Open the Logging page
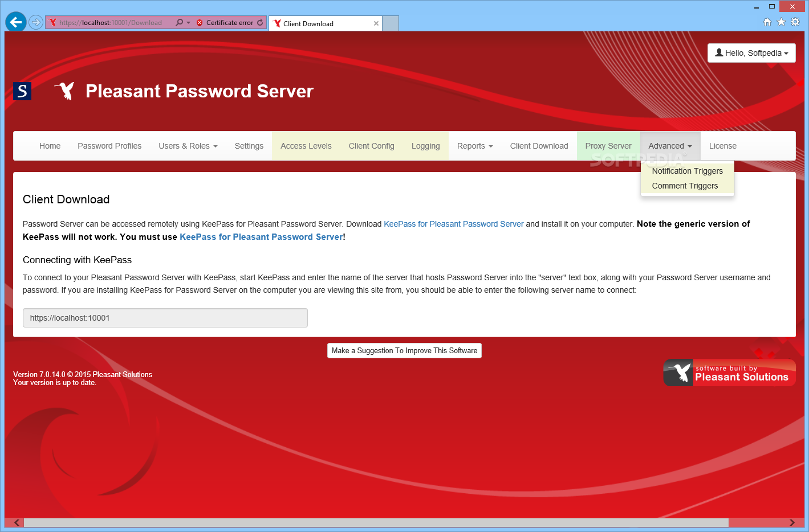 426,146
